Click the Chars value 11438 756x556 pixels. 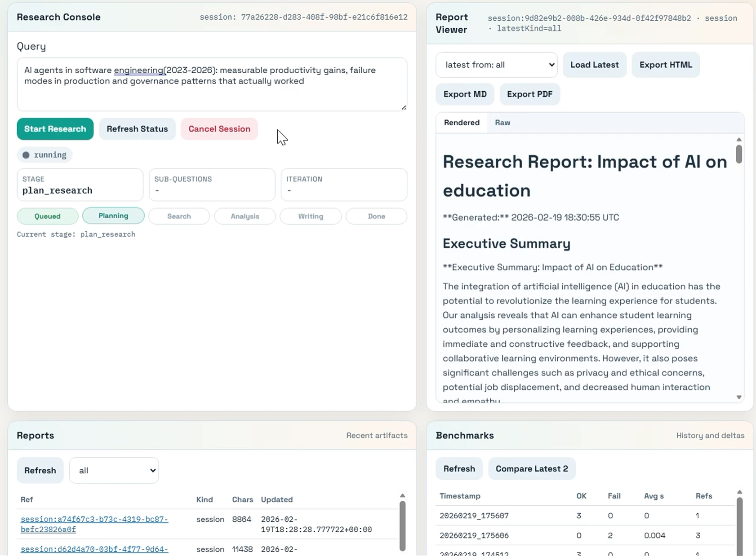(x=242, y=549)
